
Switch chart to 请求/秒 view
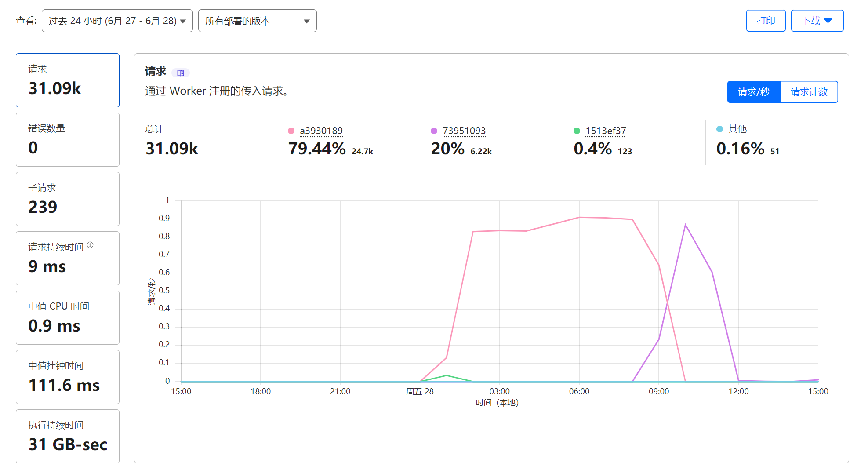point(754,92)
